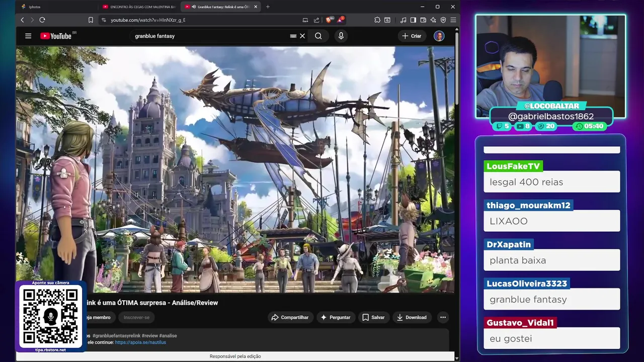Open on-screen keyboard icon in search box

coord(293,36)
